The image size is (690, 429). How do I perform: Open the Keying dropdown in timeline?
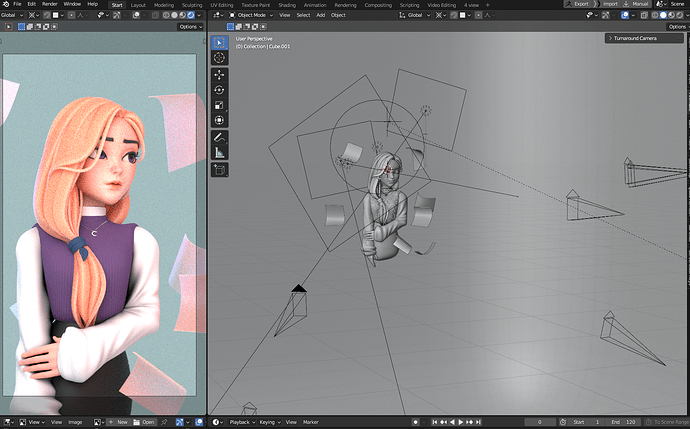click(x=270, y=422)
